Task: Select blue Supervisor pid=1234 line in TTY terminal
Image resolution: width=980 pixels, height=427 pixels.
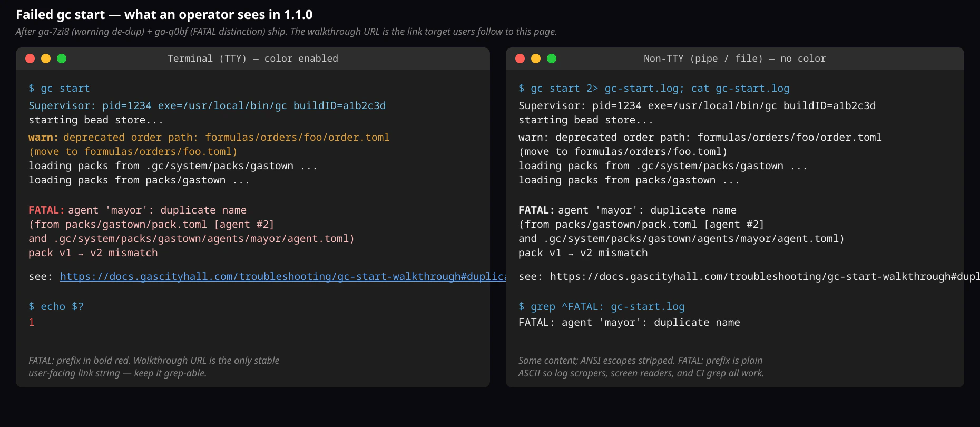Action: coord(207,105)
